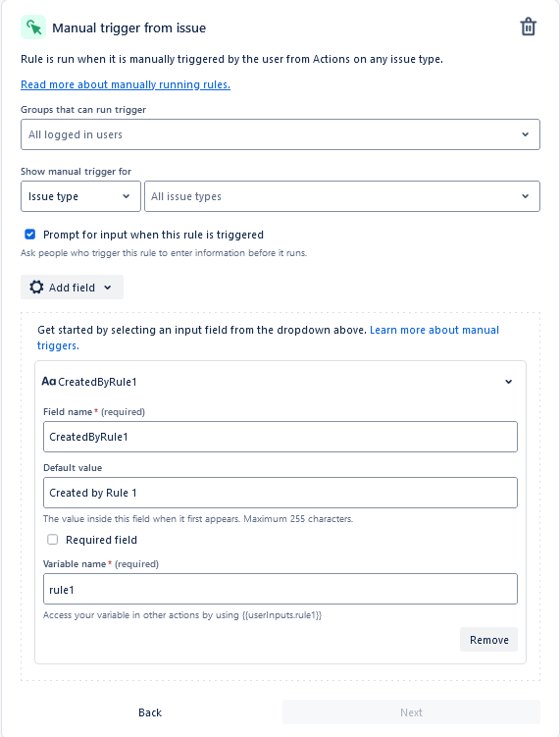
Task: Open Read more about manually running rules link
Action: pos(126,84)
